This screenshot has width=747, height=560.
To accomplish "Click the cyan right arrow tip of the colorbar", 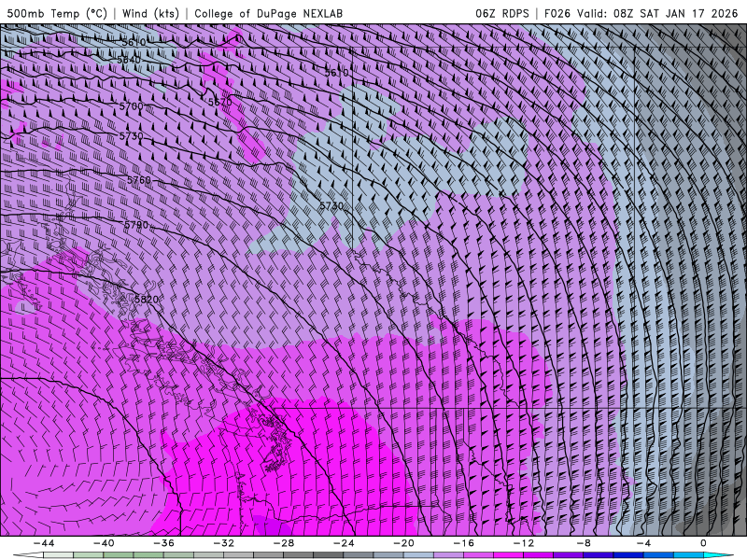I will [x=726, y=555].
